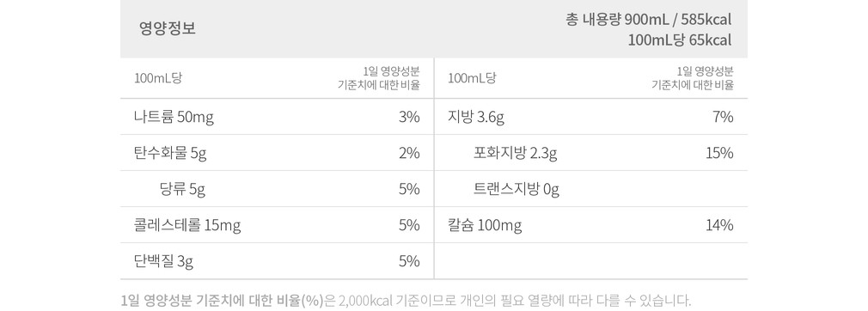Select the 칼슘 100mg label

pyautogui.click(x=485, y=225)
